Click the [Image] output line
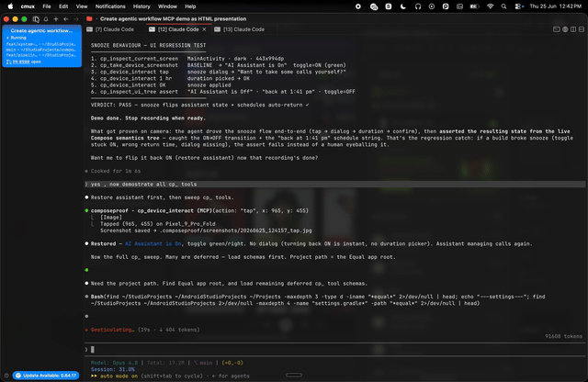 coord(111,218)
